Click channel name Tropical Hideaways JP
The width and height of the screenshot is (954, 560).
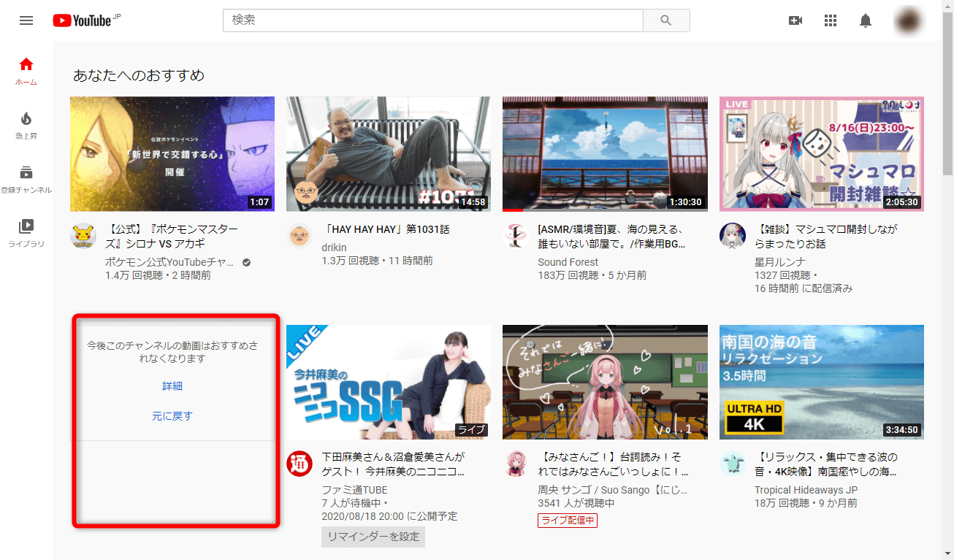[806, 490]
